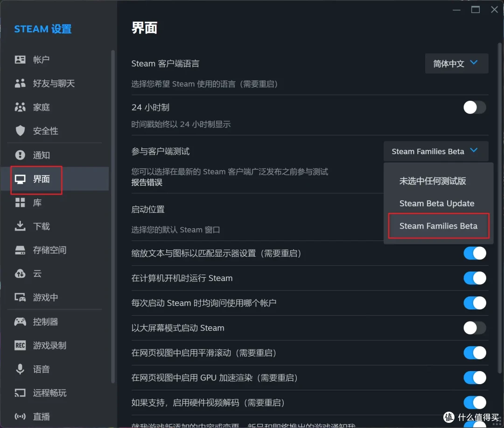This screenshot has height=428, width=504.
Task: Minimize the Steam settings window
Action: point(456,10)
